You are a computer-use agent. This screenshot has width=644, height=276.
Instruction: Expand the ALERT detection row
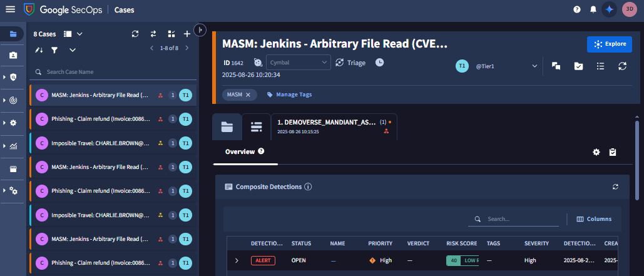pos(237,260)
